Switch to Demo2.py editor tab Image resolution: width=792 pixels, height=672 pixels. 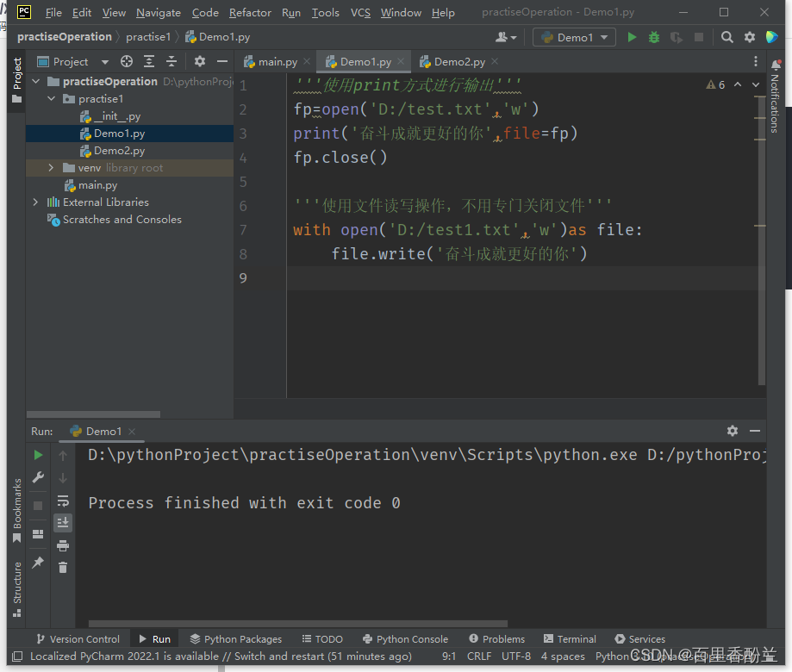tap(458, 61)
